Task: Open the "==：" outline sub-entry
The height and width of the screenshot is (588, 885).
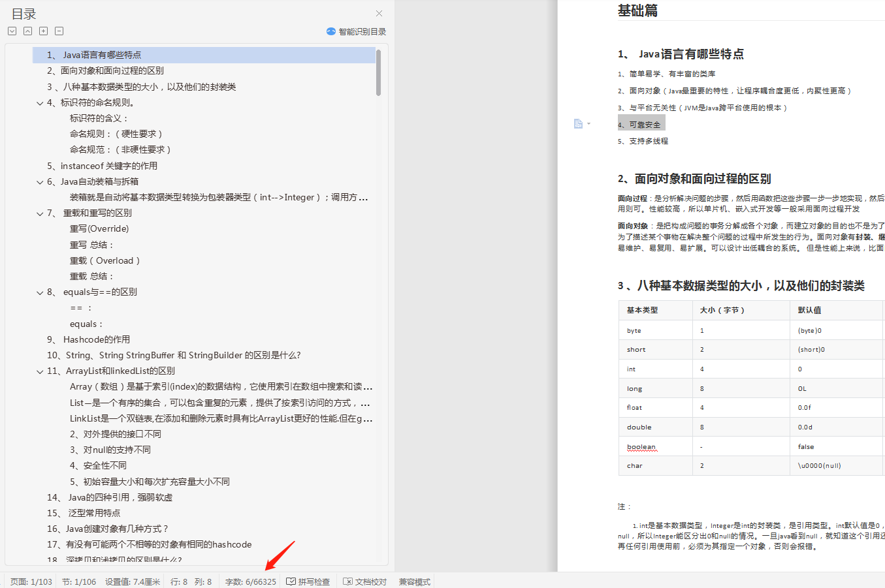Action: click(x=81, y=307)
